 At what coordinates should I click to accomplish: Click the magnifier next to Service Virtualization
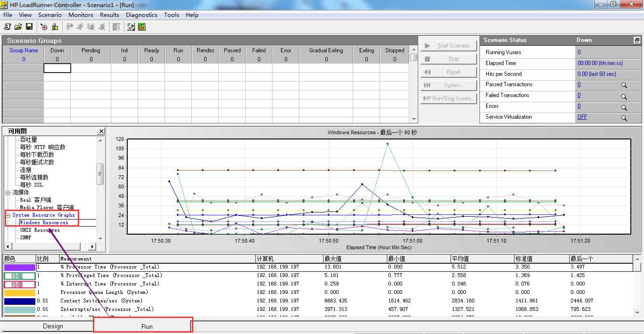tap(624, 118)
